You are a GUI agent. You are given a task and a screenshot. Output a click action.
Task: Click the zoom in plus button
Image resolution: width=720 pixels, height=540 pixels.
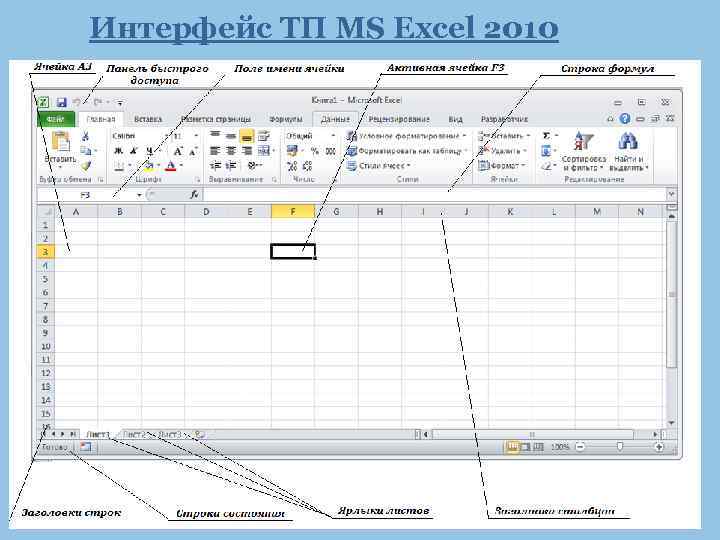point(659,447)
